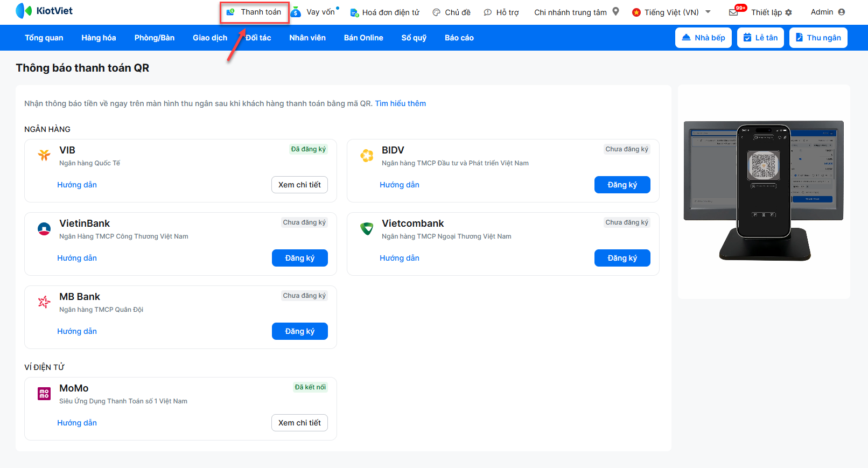Open the Thanh toán payment icon
Image resolution: width=868 pixels, height=468 pixels.
pos(230,12)
